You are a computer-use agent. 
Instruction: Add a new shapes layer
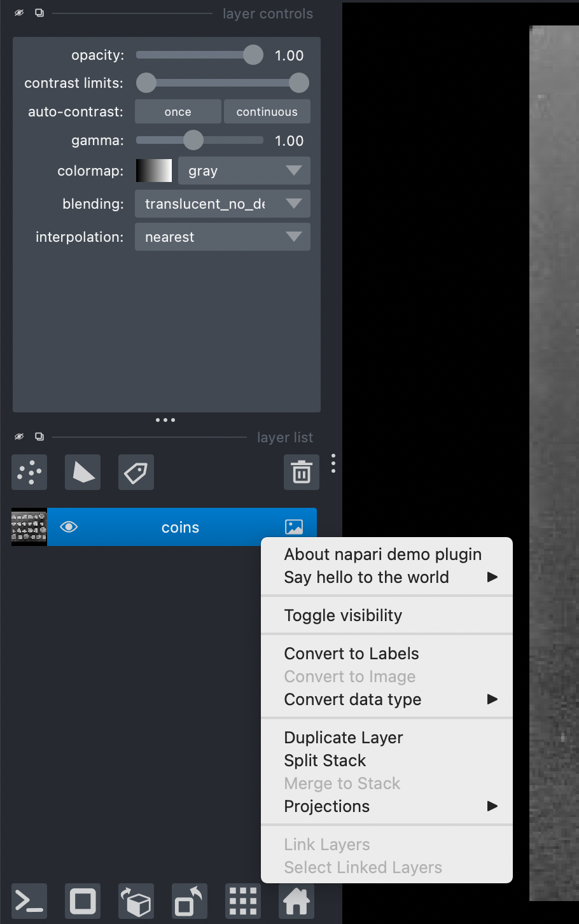[x=82, y=472]
